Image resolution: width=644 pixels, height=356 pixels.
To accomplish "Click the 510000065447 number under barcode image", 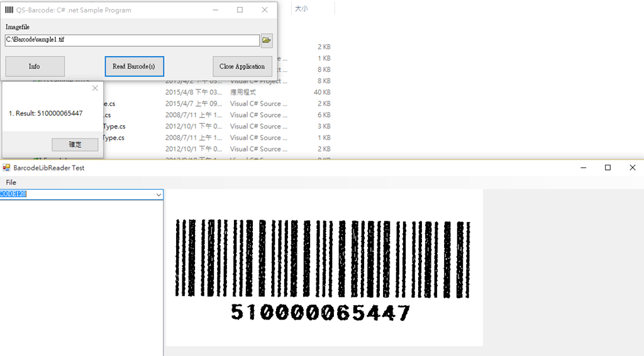I will click(x=320, y=313).
